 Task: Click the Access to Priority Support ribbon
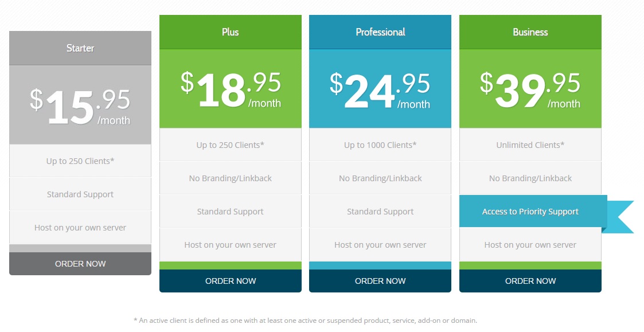click(x=530, y=212)
